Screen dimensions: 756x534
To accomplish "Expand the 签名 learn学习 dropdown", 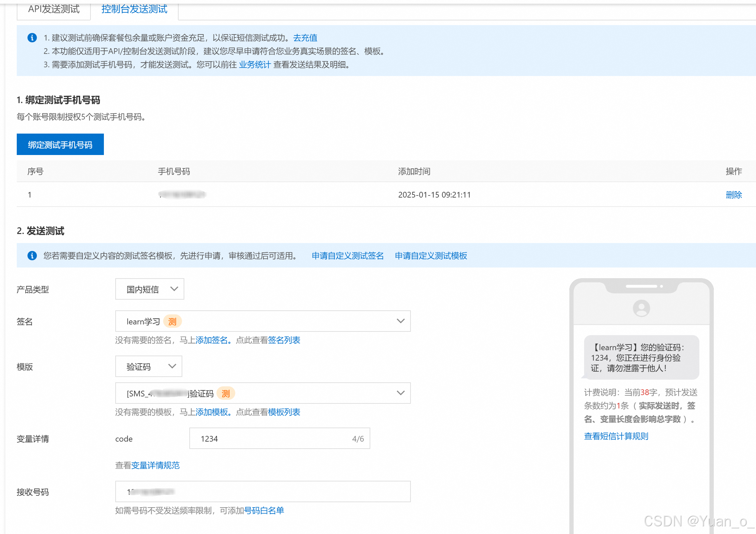I will click(x=400, y=321).
